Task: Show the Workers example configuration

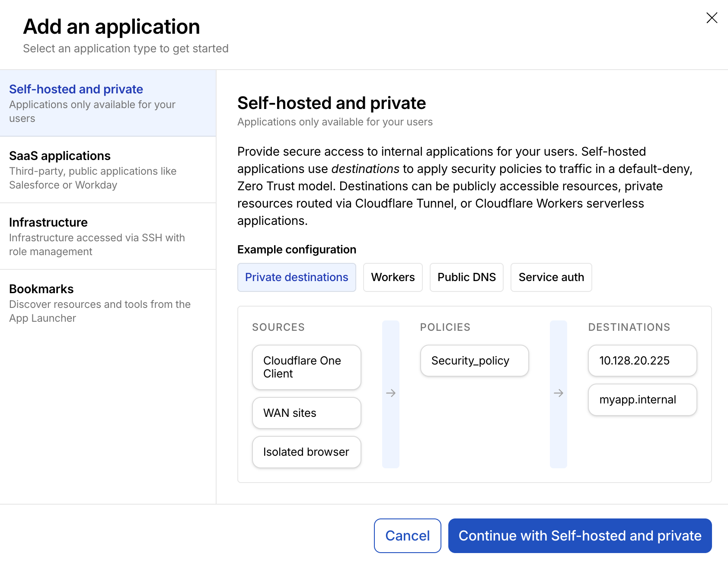Action: click(393, 277)
